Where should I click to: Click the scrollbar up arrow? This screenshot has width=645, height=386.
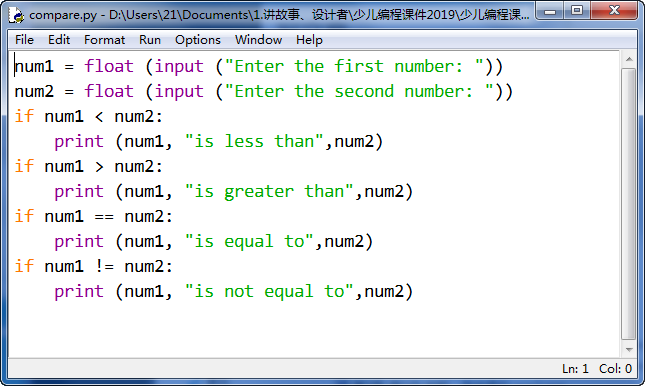tap(629, 59)
